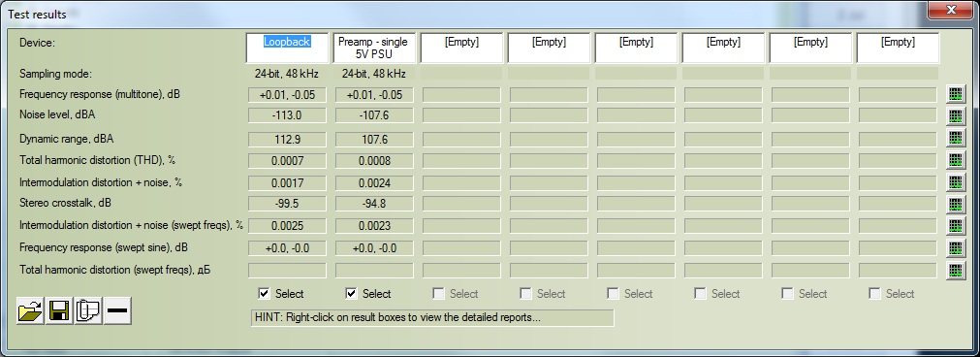980x357 pixels.
Task: Click Loopback IMD 0.0017 box
Action: [288, 183]
